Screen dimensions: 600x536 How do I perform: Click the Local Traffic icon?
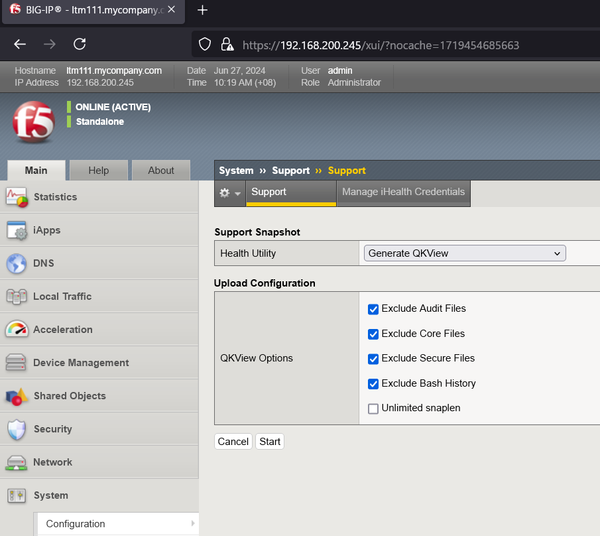(x=17, y=297)
